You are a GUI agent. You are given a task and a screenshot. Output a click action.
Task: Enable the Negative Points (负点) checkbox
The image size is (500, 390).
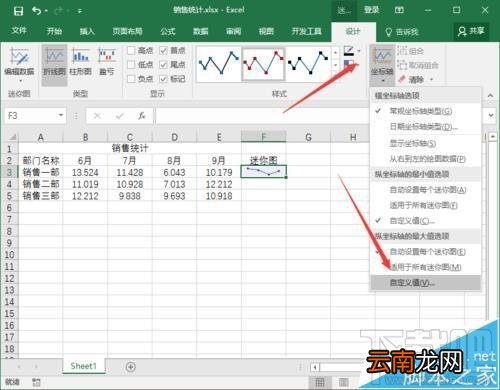click(131, 79)
